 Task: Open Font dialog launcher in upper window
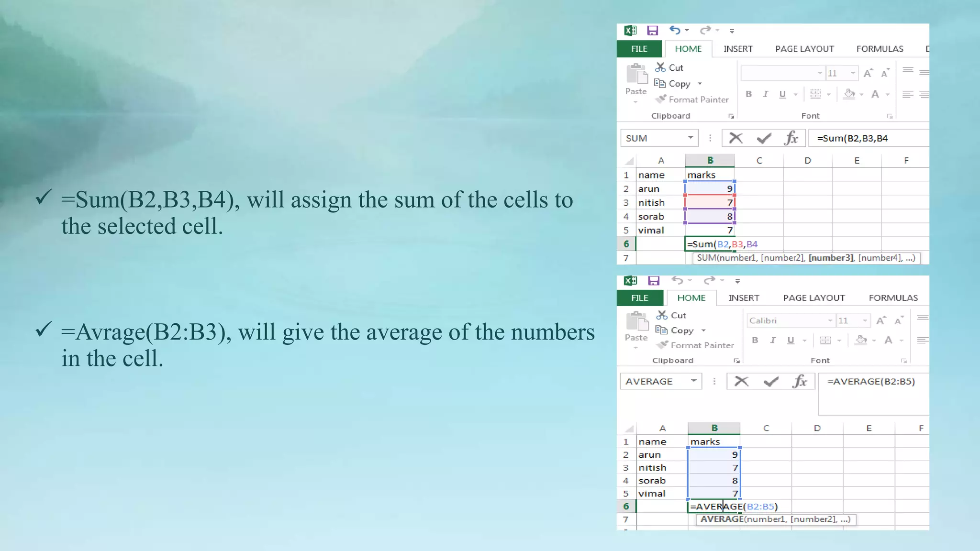[x=890, y=116]
